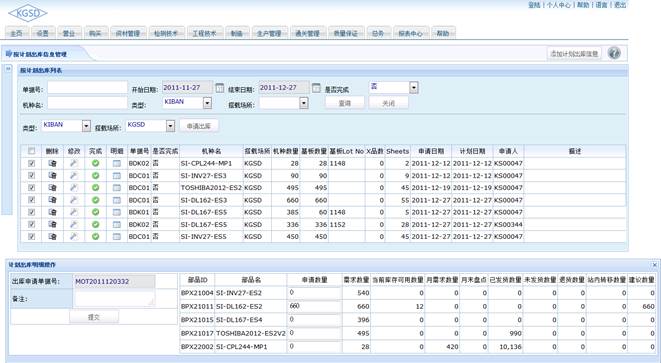Delete the SI-CPL244-MP1 row
The width and height of the screenshot is (661, 363).
click(x=52, y=164)
